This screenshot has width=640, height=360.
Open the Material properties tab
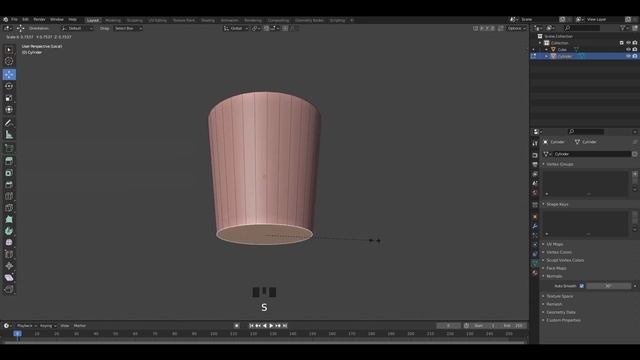535,273
